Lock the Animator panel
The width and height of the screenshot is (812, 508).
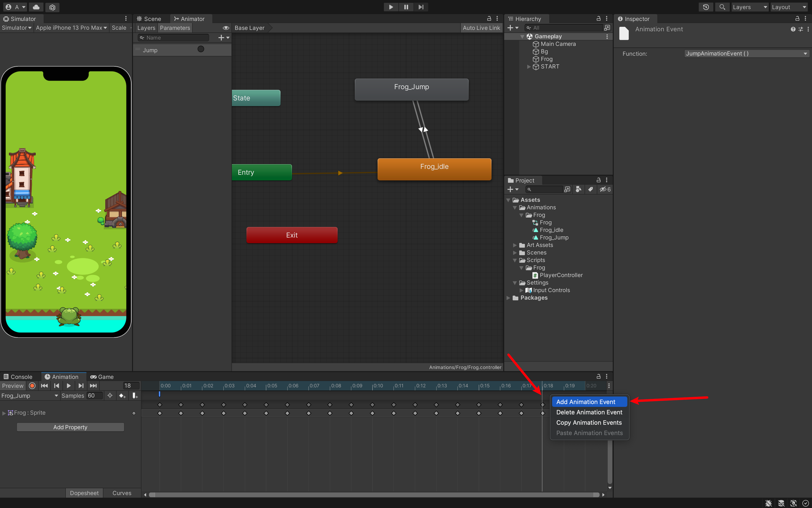click(x=489, y=19)
